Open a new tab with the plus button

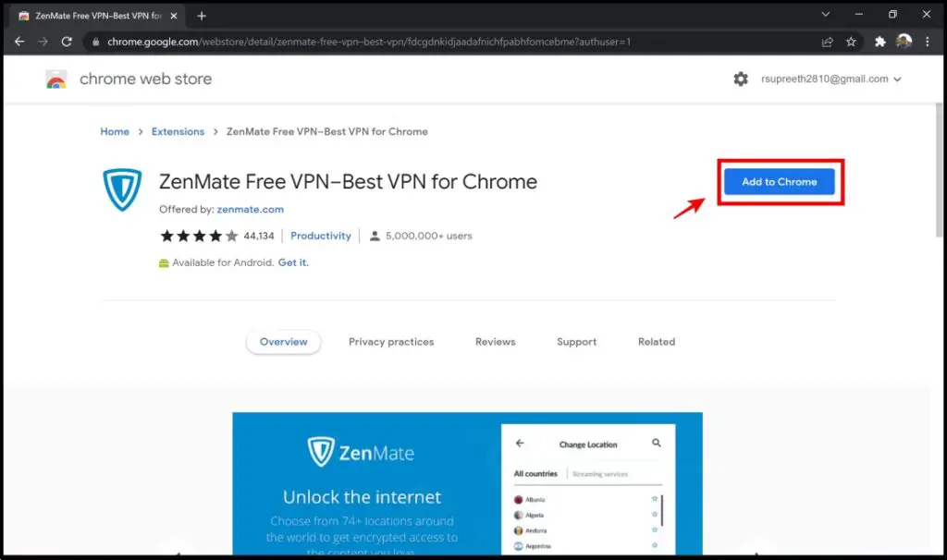tap(202, 16)
